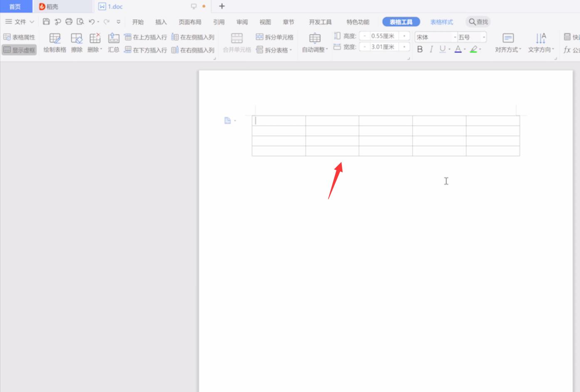Click the page margin document icon
580x392 pixels.
[228, 121]
